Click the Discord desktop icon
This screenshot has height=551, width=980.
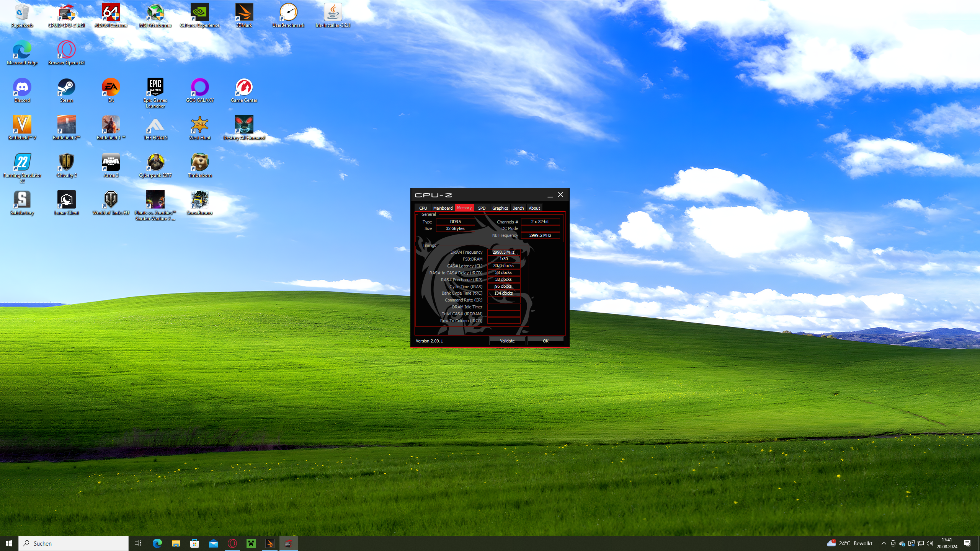click(22, 88)
